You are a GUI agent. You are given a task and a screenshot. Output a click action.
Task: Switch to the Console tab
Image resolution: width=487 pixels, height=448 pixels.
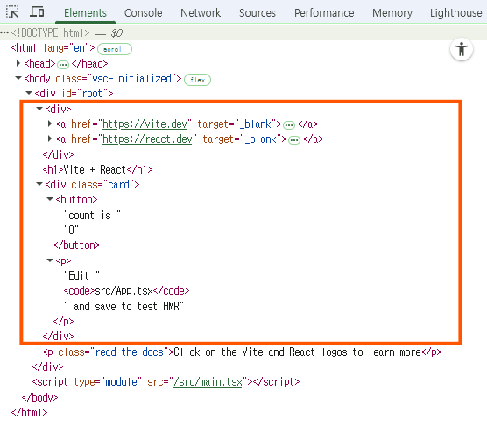143,13
